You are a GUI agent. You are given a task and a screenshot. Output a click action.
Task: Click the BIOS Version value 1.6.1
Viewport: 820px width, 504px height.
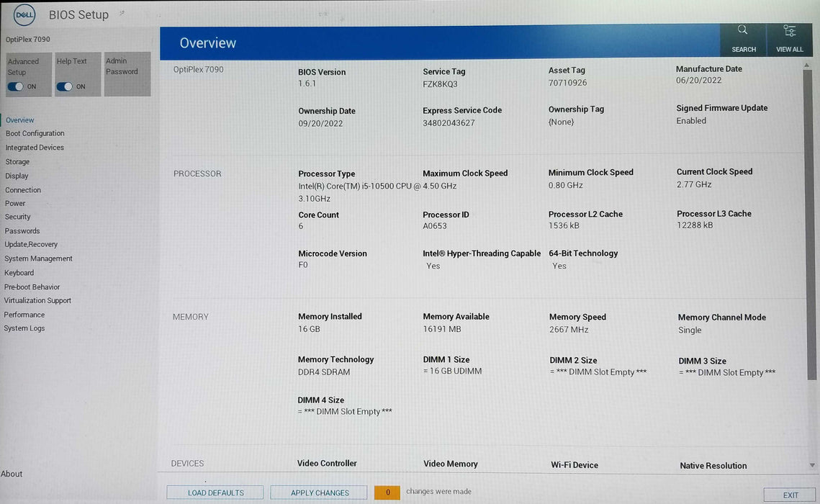point(307,83)
